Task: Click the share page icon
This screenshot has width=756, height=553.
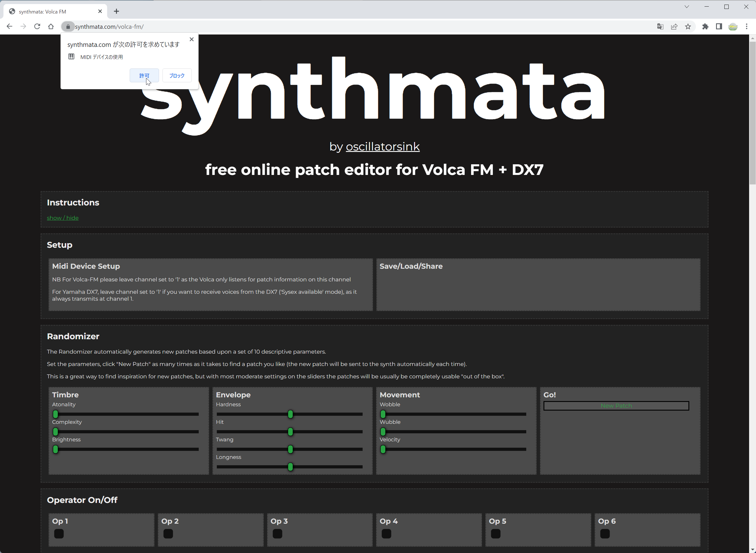Action: pos(674,26)
